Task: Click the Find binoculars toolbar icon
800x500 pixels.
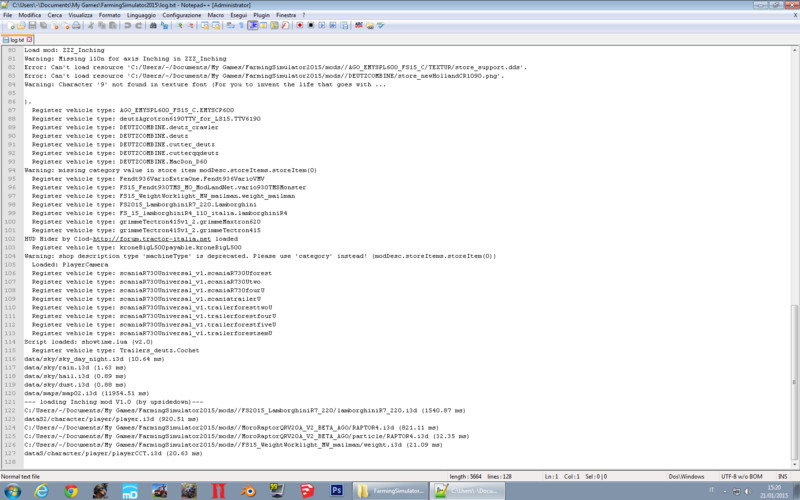Action: [x=149, y=28]
